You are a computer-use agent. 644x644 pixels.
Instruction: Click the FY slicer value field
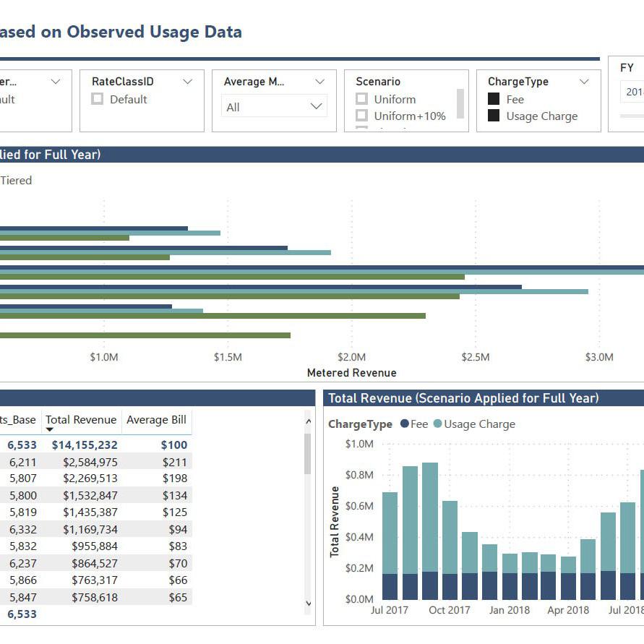pyautogui.click(x=632, y=92)
